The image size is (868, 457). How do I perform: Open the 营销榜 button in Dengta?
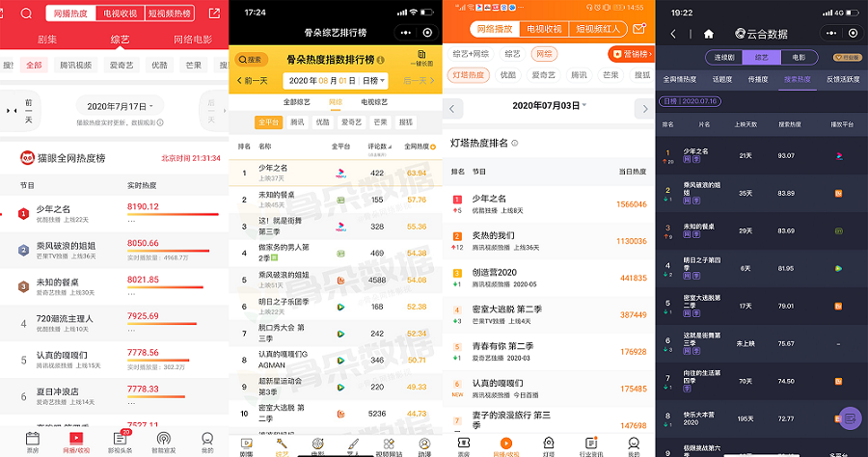[x=632, y=54]
